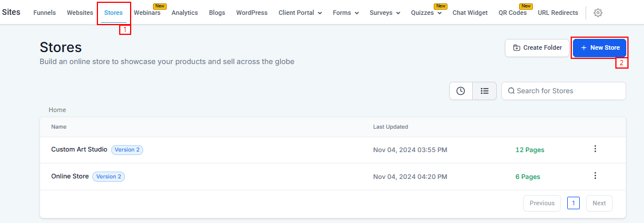Viewport: 644px width, 223px height.
Task: Open the Chat Widget tab
Action: click(470, 13)
